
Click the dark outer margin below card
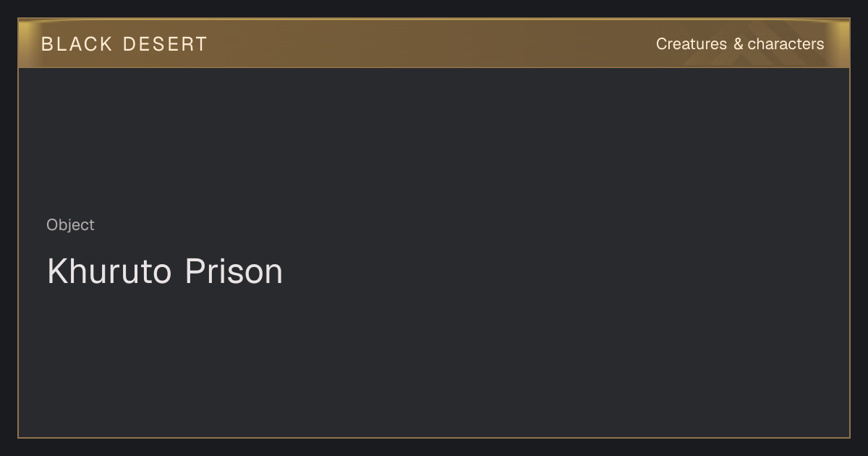click(x=434, y=447)
